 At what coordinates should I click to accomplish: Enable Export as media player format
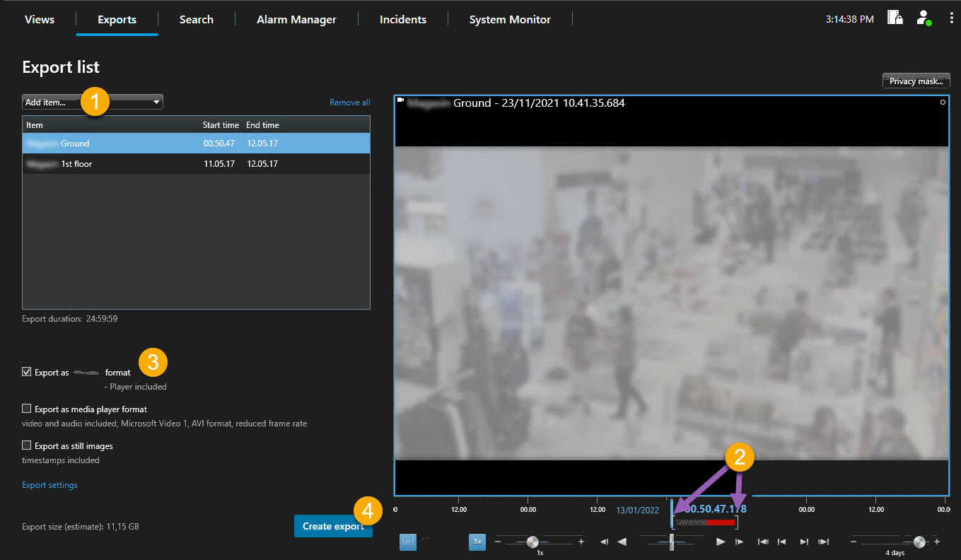pos(27,409)
